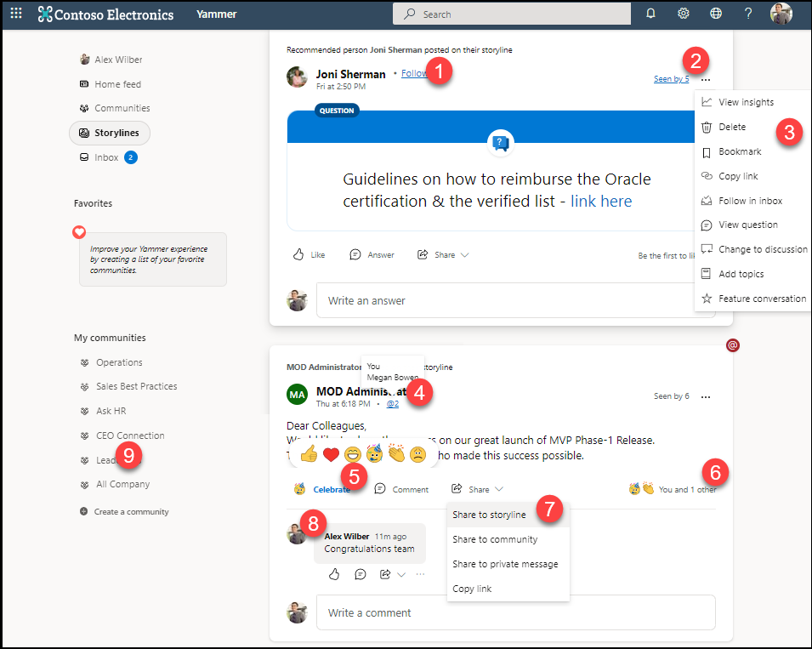The width and height of the screenshot is (812, 649).
Task: Open the share chevron under Alex's comment
Action: point(401,574)
